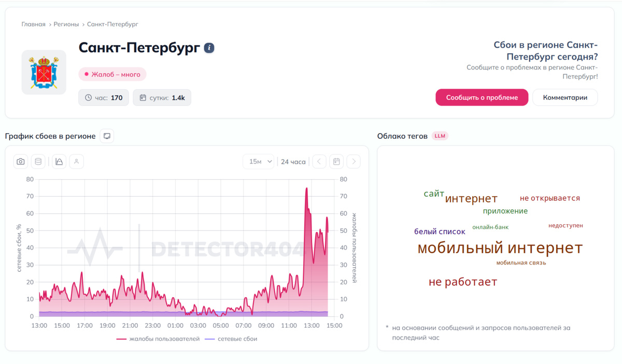622x364 pixels.
Task: Open the Комментарии button
Action: coord(565,97)
